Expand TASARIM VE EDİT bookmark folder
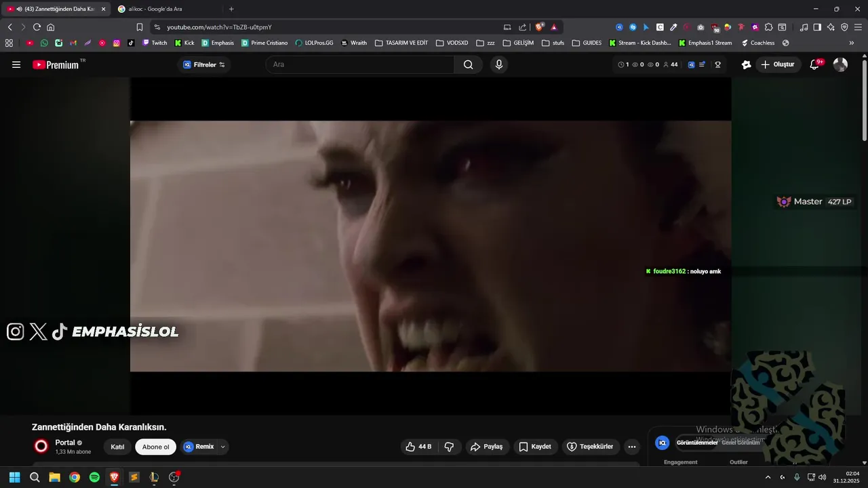868x488 pixels. pos(401,43)
